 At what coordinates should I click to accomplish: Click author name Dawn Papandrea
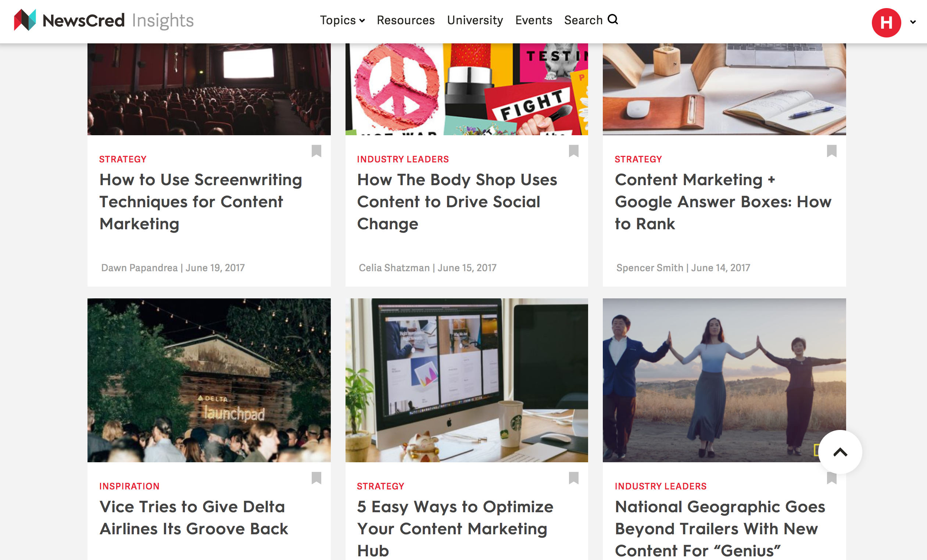(139, 268)
